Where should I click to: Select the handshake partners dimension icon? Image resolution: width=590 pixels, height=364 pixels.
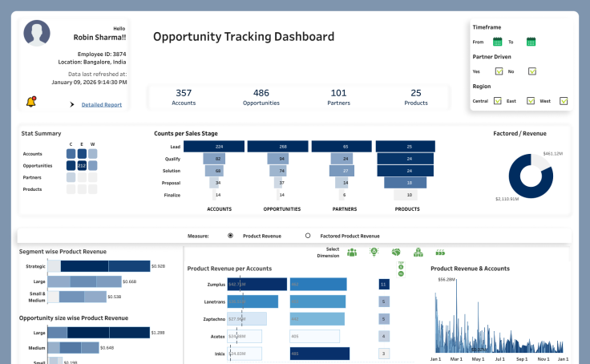coord(396,253)
